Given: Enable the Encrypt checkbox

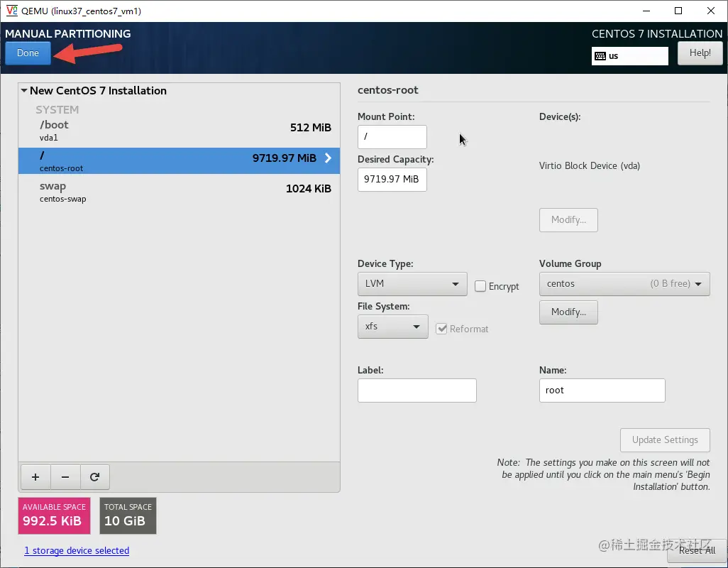Looking at the screenshot, I should (480, 286).
